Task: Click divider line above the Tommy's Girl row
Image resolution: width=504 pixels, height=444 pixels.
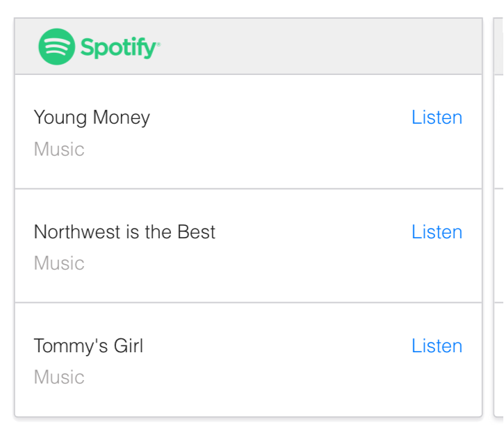Action: coord(248,302)
